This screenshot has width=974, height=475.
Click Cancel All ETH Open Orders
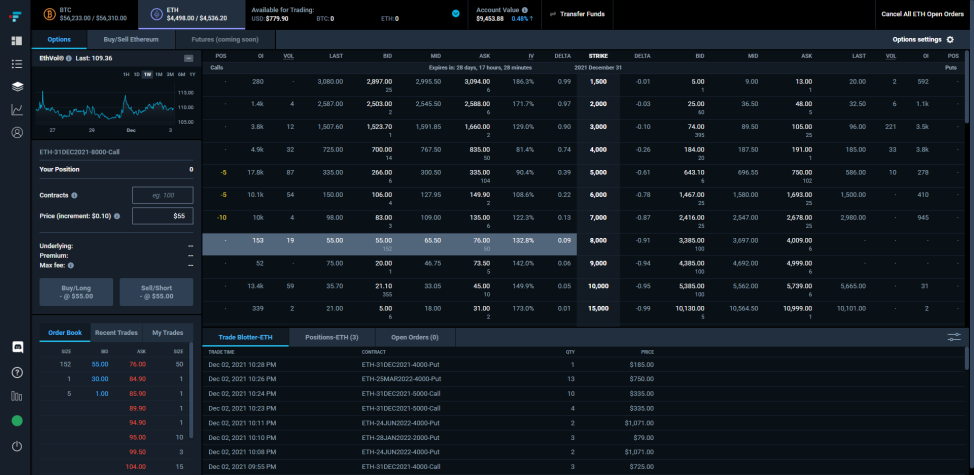[x=922, y=14]
